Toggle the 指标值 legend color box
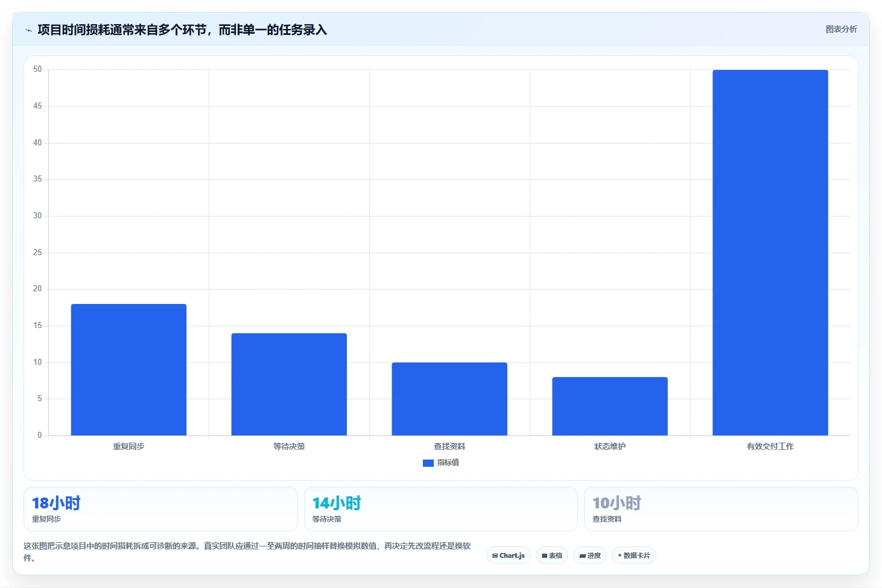882x588 pixels. [x=428, y=463]
